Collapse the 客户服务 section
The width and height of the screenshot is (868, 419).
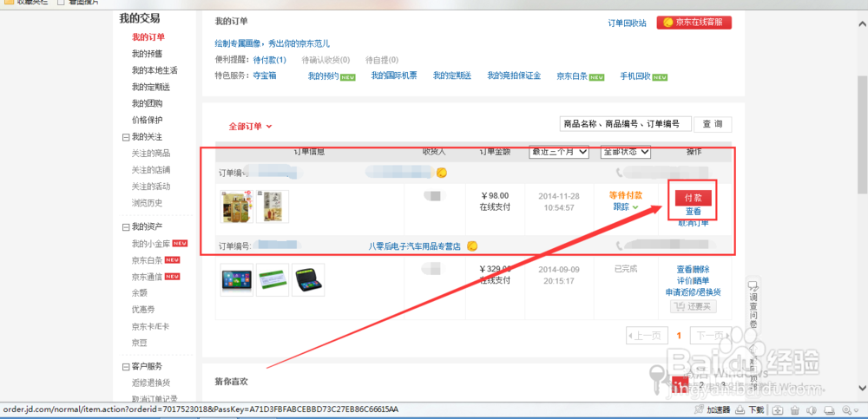pos(126,367)
